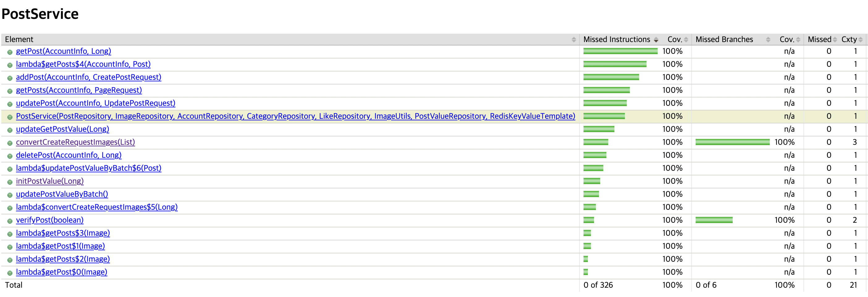This screenshot has height=297, width=868.
Task: Click green method icon beside updateGetPostValue(Long)
Action: [x=10, y=130]
